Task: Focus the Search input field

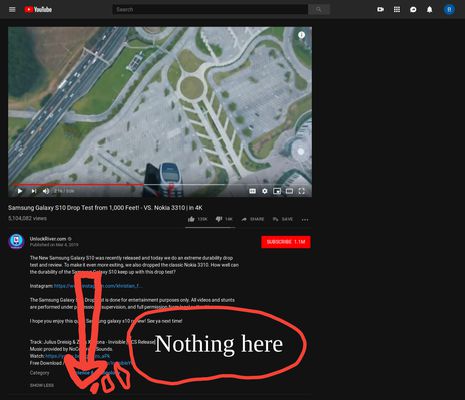Action: (x=210, y=9)
